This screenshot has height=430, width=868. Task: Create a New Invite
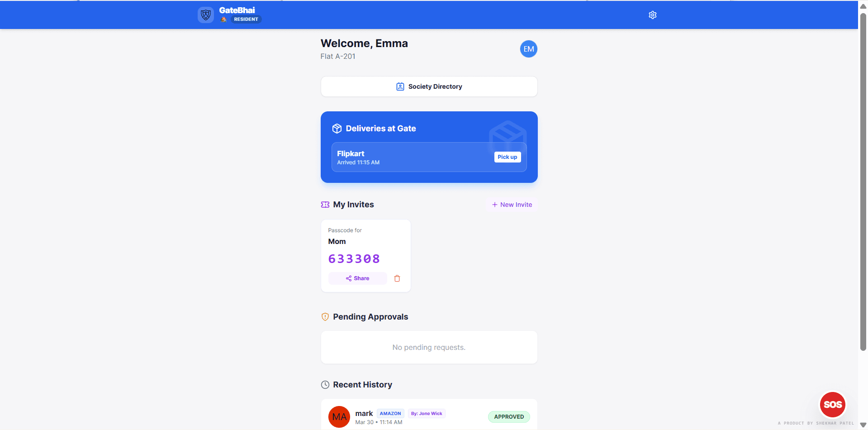coord(512,205)
